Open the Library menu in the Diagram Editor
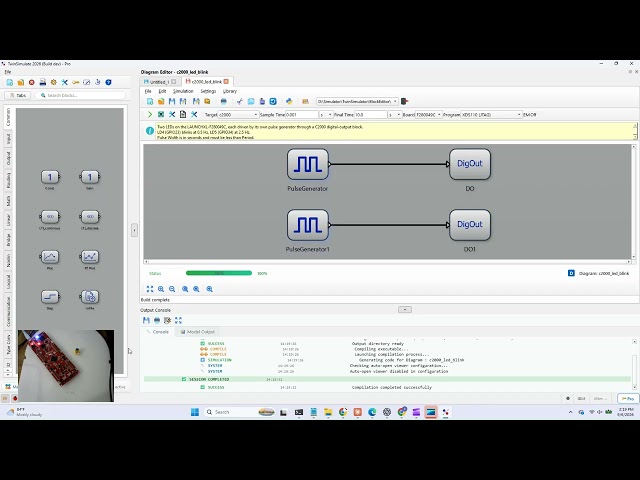 pyautogui.click(x=230, y=91)
